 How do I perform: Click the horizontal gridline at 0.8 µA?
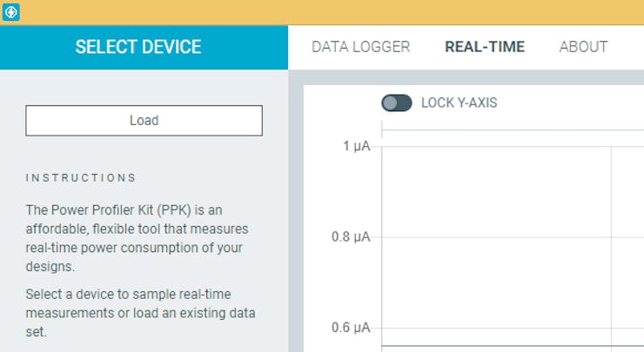coord(496,237)
